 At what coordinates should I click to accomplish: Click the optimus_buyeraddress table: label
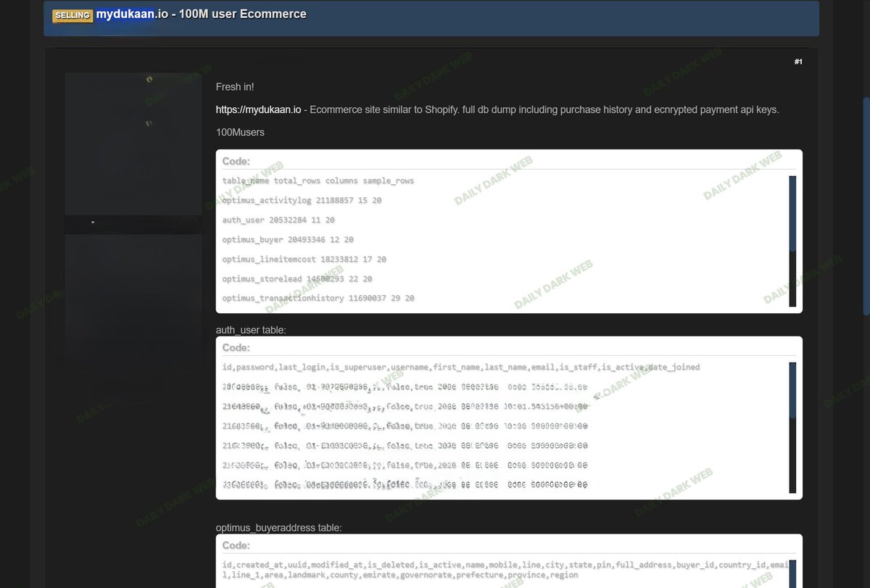(278, 528)
